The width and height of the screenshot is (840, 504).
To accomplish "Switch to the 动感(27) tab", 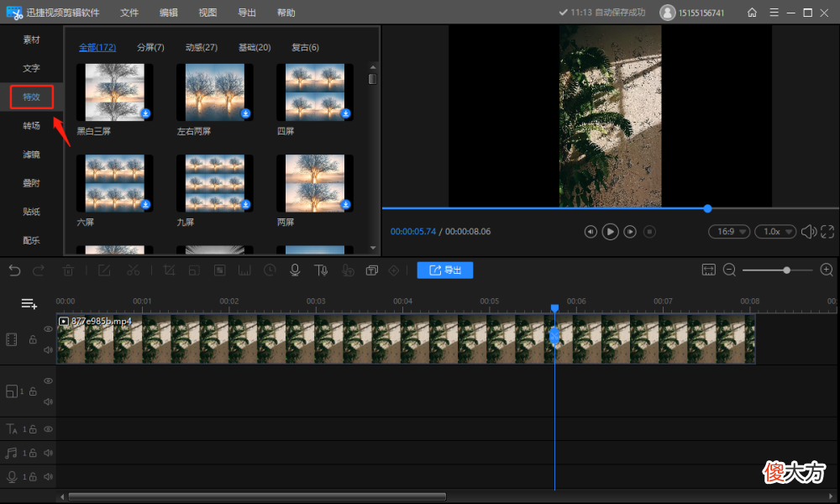I will (x=202, y=47).
